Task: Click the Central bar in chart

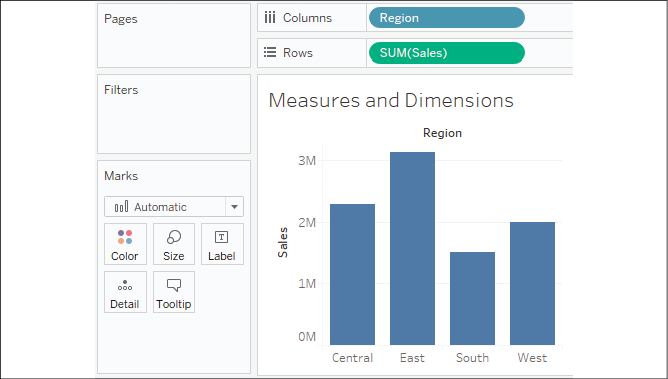Action: click(352, 274)
